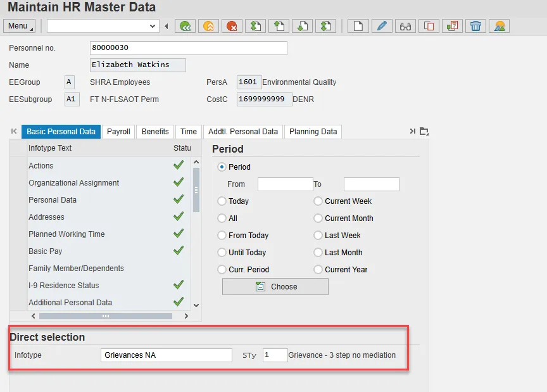Click the green Back arrow icon
This screenshot has width=547, height=392.
point(185,26)
